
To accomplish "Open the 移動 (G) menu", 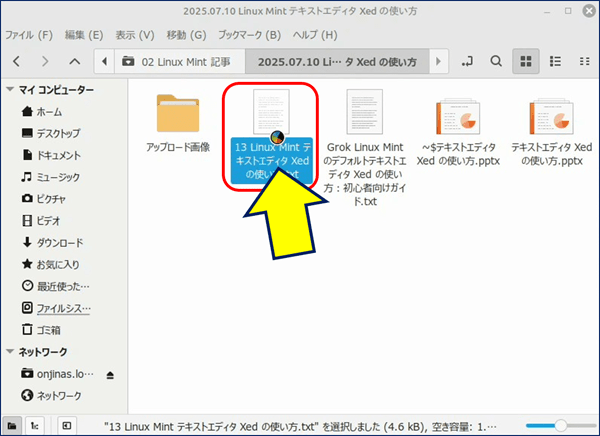I will tap(186, 35).
